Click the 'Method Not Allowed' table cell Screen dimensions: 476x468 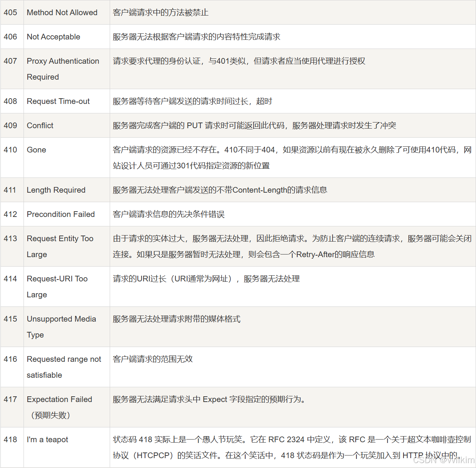pyautogui.click(x=62, y=12)
